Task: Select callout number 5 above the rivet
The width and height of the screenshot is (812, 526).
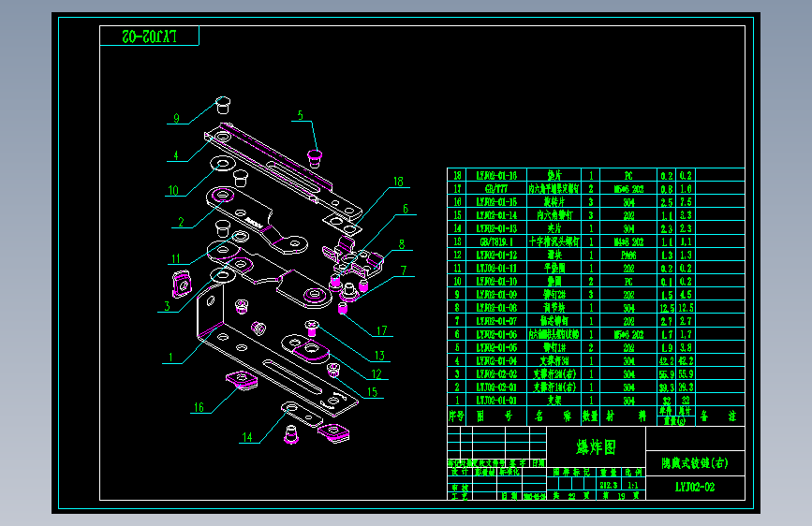Action: (301, 115)
